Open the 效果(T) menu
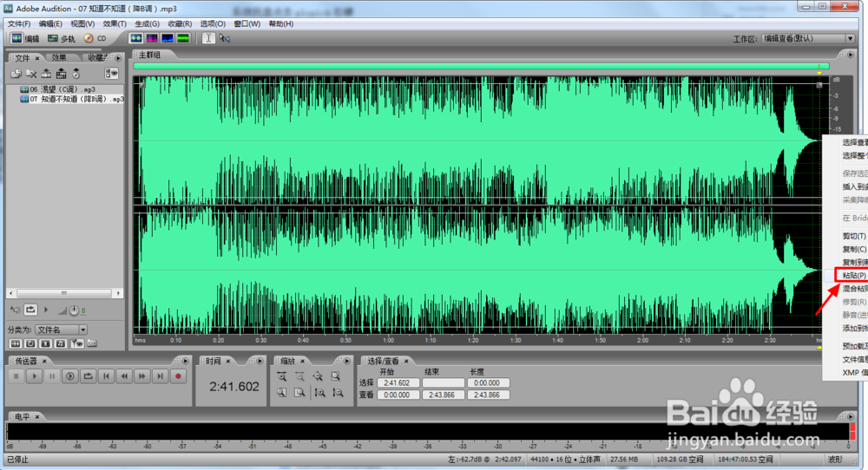 [x=115, y=23]
